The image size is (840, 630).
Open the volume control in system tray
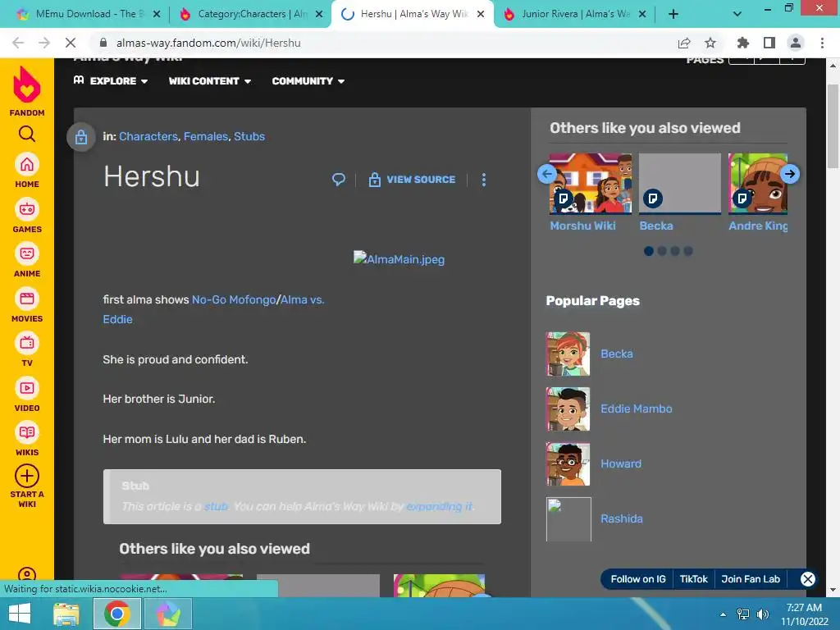[762, 614]
